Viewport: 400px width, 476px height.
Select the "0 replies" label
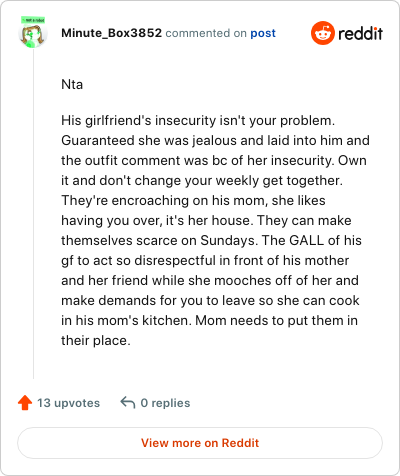pyautogui.click(x=165, y=403)
